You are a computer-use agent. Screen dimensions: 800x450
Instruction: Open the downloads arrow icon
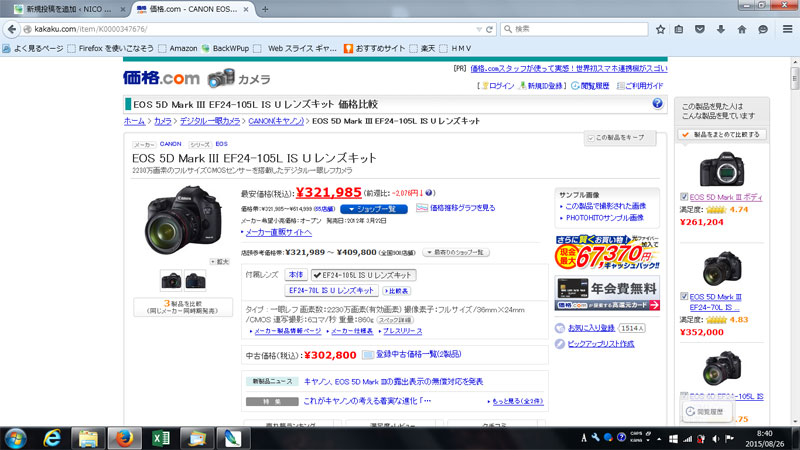(720, 29)
